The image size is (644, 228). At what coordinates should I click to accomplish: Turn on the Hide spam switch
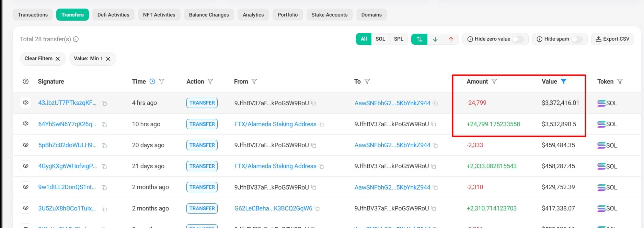pos(576,39)
